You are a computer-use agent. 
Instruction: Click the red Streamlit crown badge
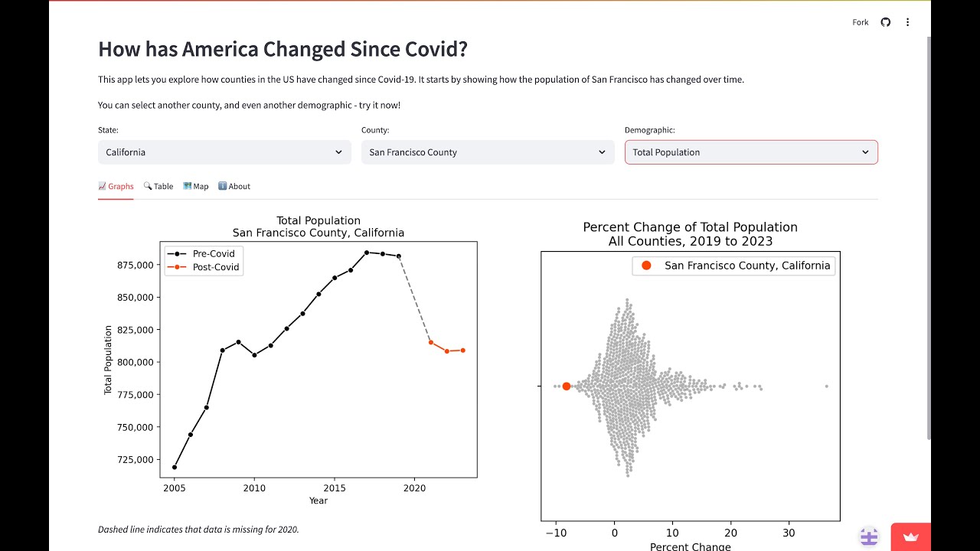pos(911,537)
